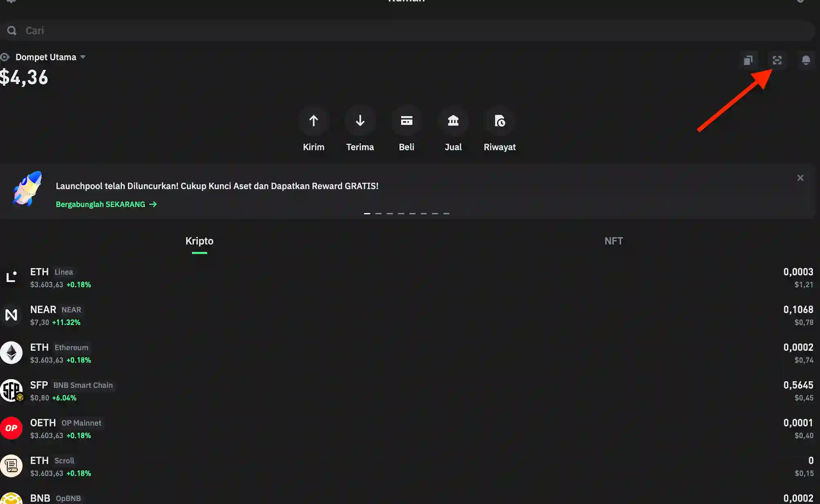Click the +11.32% NEAR price change

click(x=66, y=322)
